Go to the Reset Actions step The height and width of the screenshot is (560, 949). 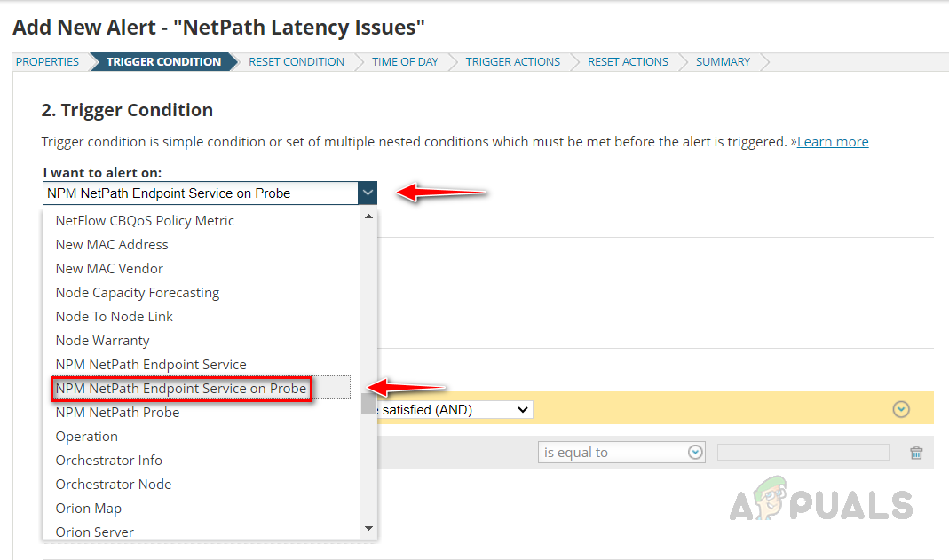(x=628, y=62)
